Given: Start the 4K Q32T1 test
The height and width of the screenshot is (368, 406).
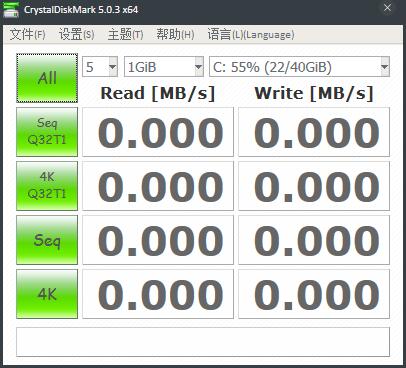Looking at the screenshot, I should click(47, 186).
